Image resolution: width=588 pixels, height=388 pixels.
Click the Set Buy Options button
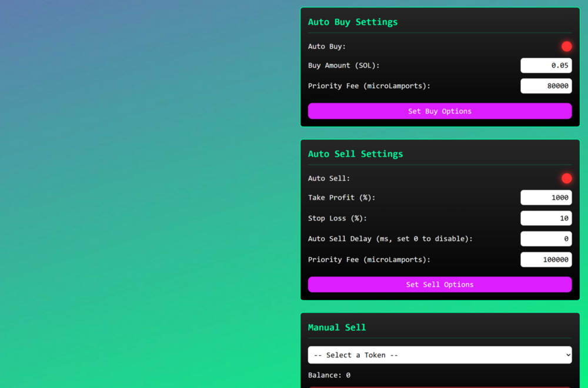(x=439, y=111)
